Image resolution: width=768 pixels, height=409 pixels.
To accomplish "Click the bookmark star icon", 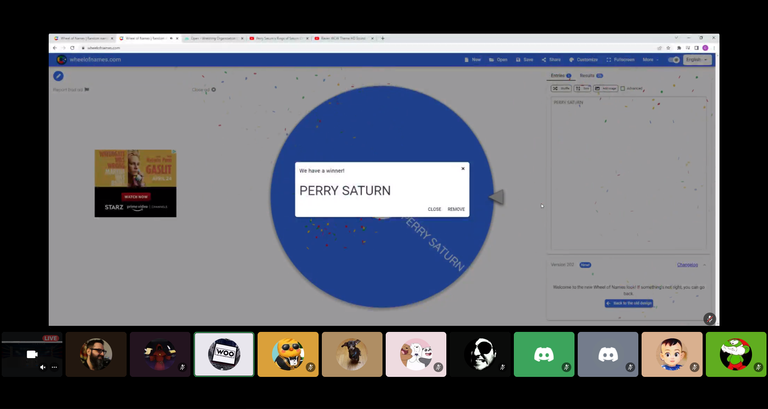I will point(668,48).
